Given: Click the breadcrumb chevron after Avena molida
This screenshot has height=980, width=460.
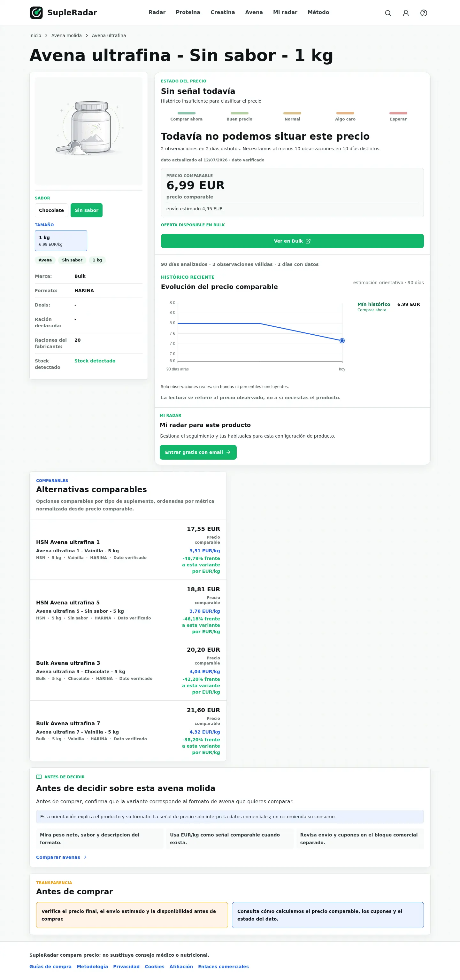Looking at the screenshot, I should [87, 35].
